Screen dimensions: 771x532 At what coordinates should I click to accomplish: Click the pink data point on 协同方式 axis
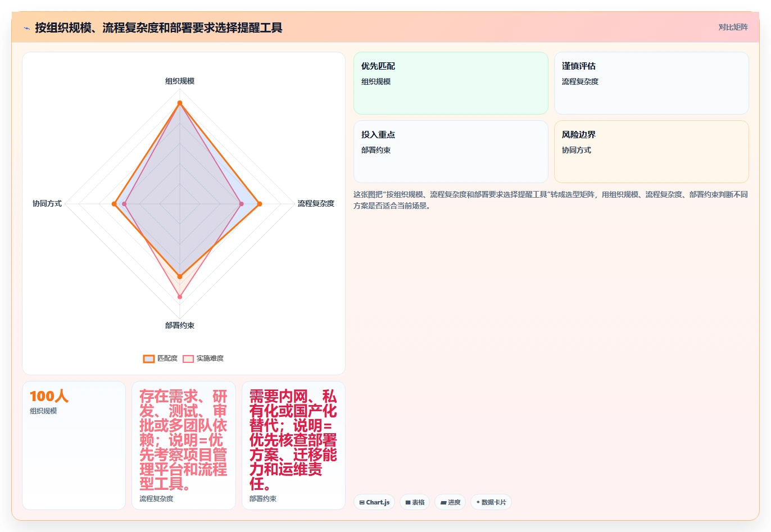click(124, 204)
